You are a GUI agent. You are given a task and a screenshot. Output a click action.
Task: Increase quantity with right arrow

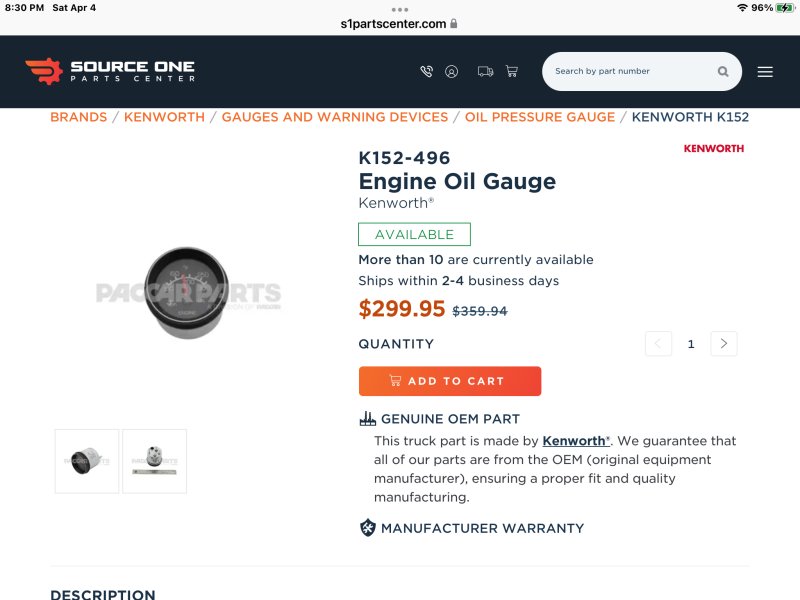pyautogui.click(x=724, y=344)
